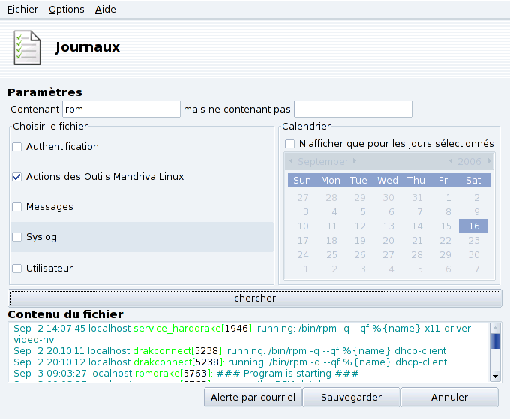Go to previous month in calendar

point(291,161)
